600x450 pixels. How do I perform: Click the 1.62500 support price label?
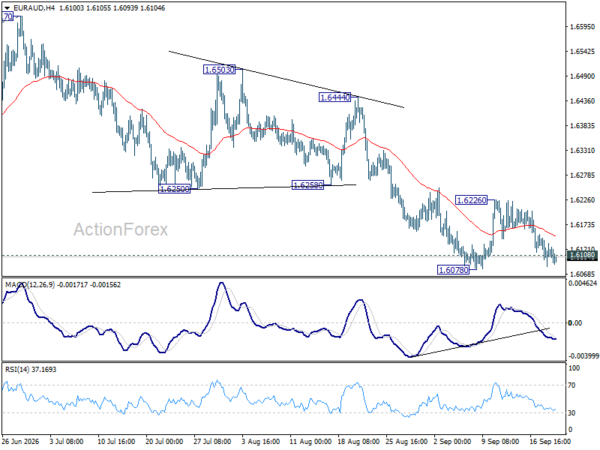pyautogui.click(x=174, y=189)
